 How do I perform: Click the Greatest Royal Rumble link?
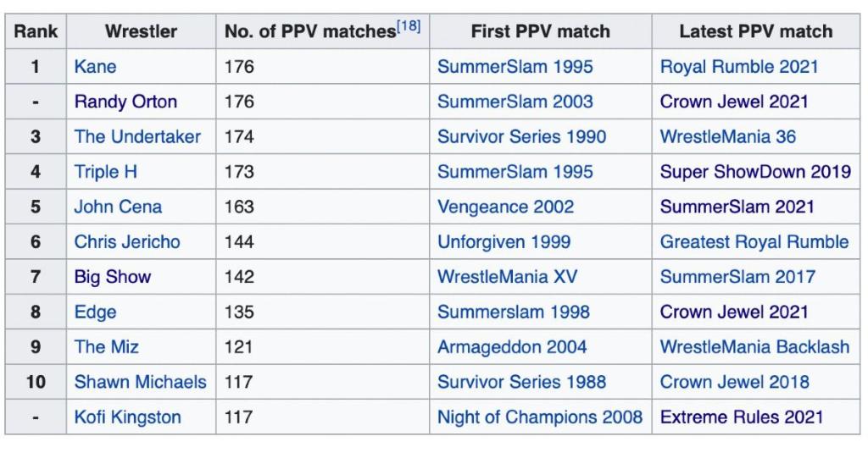point(754,241)
